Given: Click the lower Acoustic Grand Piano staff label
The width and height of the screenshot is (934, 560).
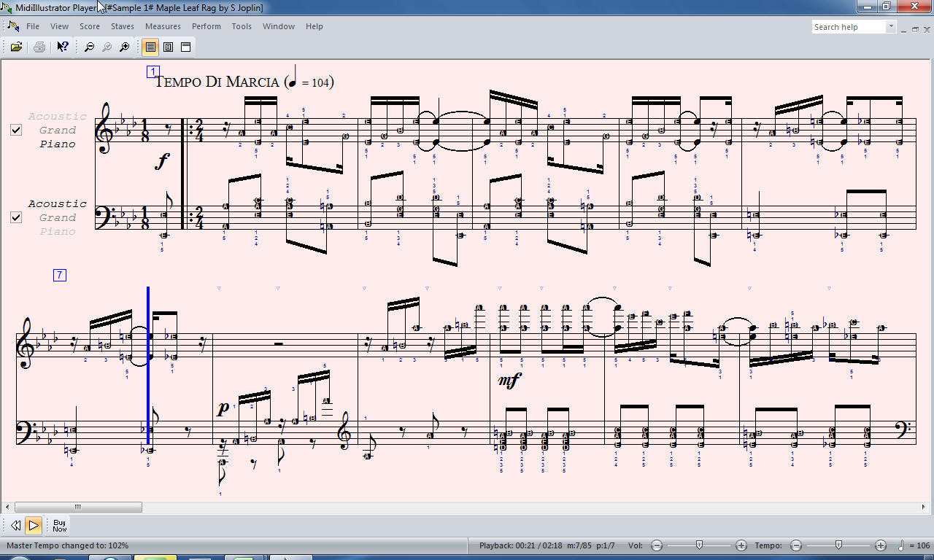Looking at the screenshot, I should point(57,217).
